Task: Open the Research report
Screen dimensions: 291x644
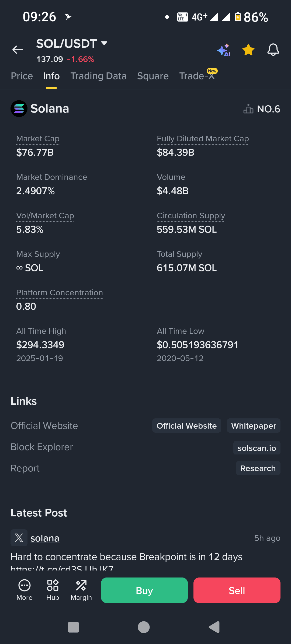Action: click(x=258, y=468)
